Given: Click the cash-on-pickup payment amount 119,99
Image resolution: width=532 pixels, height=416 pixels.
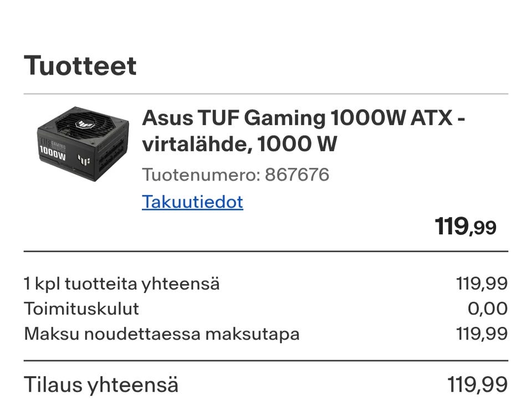Looking at the screenshot, I should 482,334.
